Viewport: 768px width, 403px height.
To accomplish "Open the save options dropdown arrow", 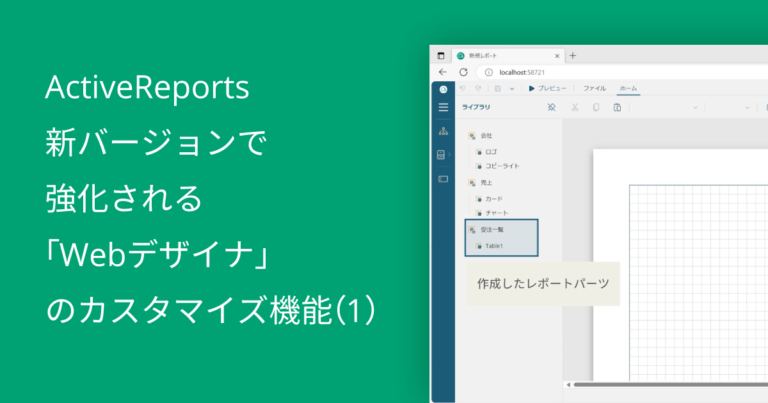I will pos(512,89).
